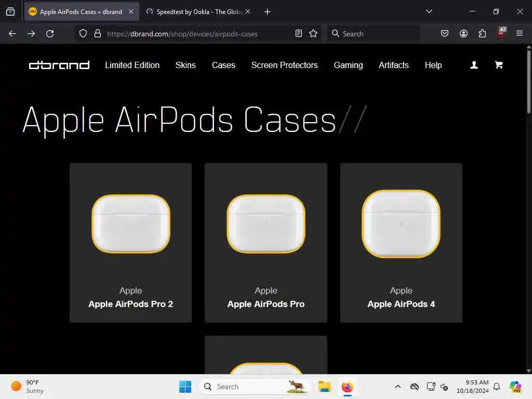Open the dbrand shopping cart

pos(499,65)
